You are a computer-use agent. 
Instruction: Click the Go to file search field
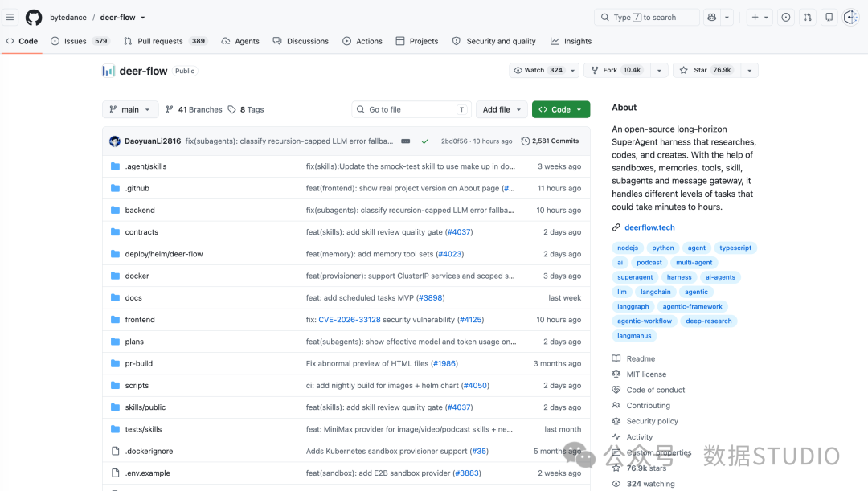tap(411, 109)
